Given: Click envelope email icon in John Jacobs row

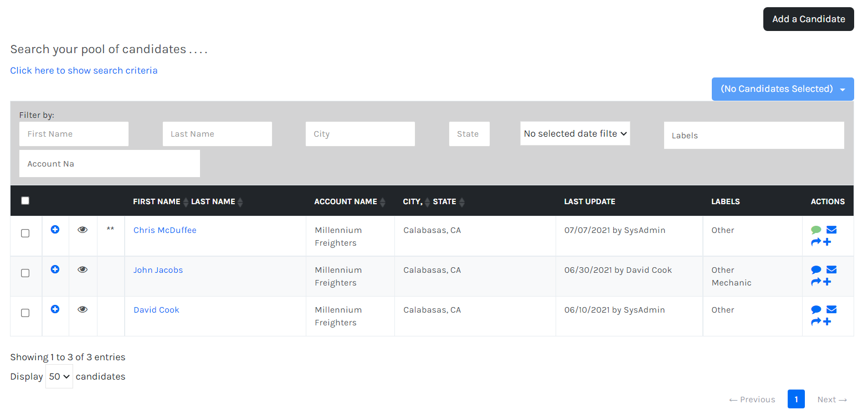Looking at the screenshot, I should click(x=831, y=270).
